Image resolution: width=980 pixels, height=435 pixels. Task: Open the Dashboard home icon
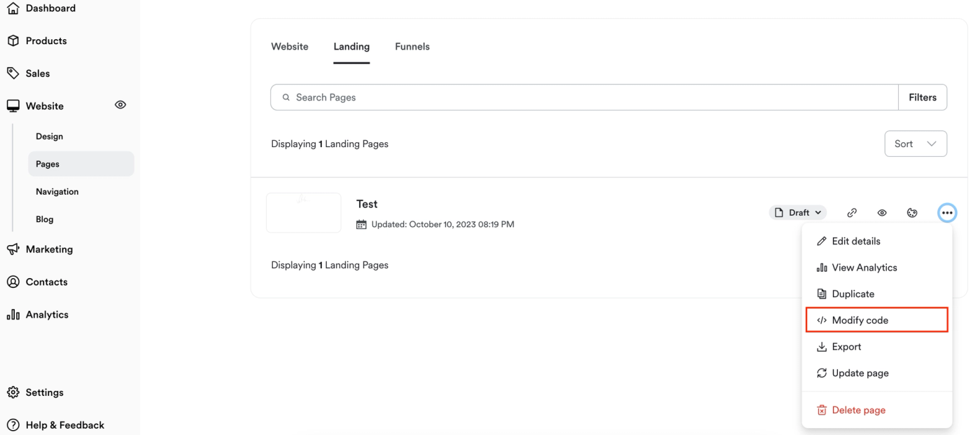13,8
